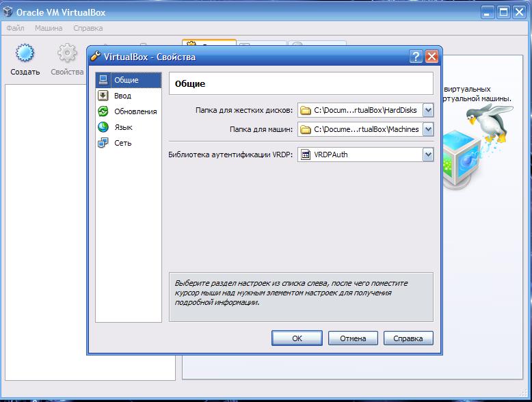Close the VirtualBox Свойства dialog

(431, 57)
